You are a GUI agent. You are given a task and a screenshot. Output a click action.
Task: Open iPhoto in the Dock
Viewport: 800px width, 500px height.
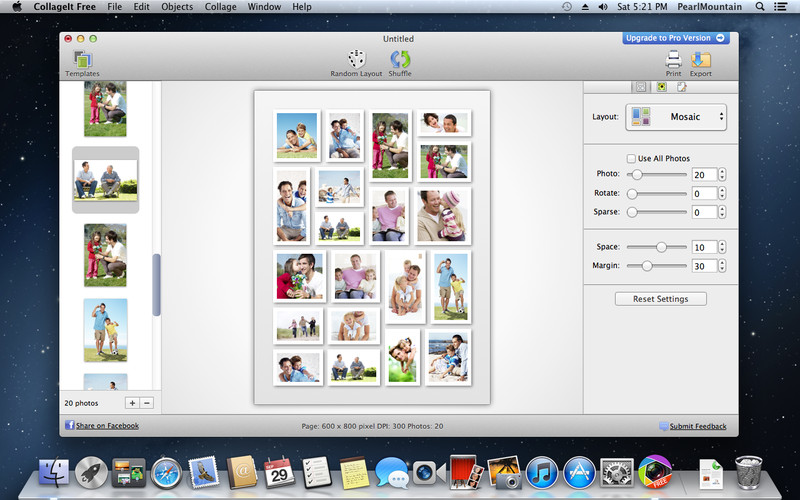(504, 472)
